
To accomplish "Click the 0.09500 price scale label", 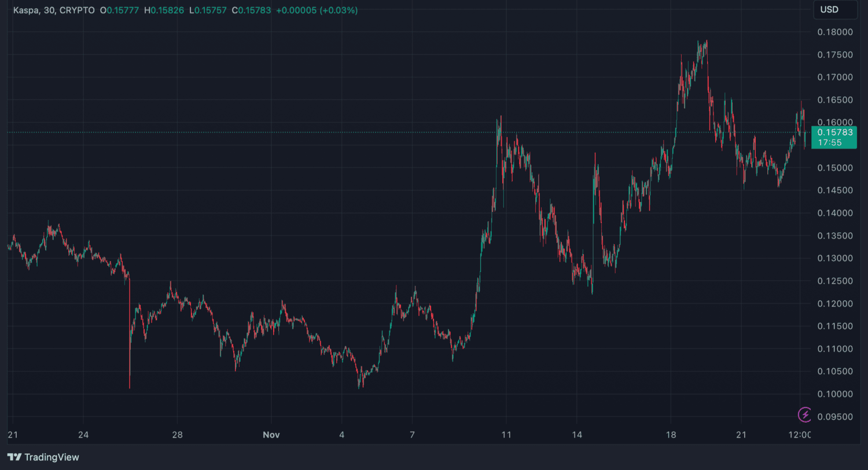I will coord(834,417).
